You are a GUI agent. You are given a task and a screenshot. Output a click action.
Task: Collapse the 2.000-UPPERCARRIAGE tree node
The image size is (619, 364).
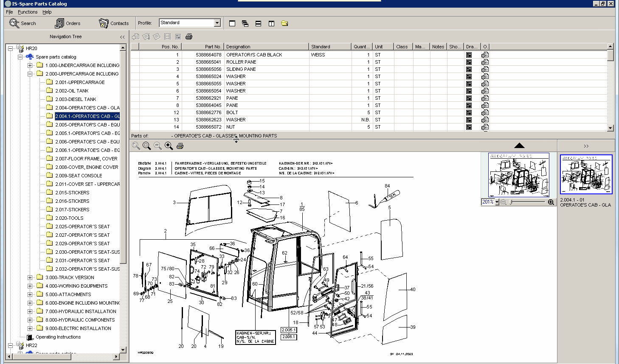(x=30, y=74)
